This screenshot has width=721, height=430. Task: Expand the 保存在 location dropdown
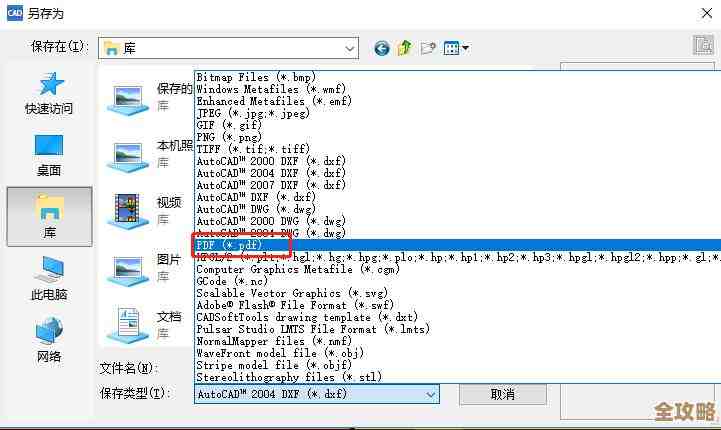[349, 48]
